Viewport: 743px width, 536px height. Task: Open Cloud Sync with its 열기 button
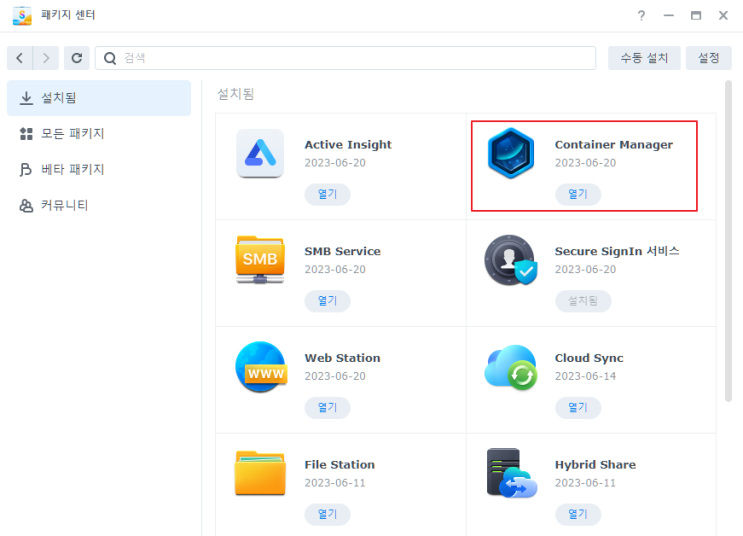tap(578, 408)
